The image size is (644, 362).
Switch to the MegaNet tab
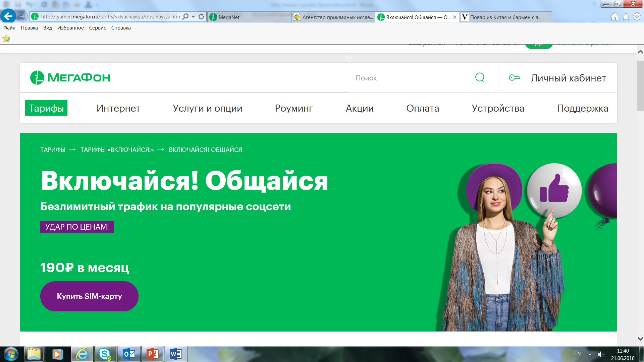click(x=250, y=17)
